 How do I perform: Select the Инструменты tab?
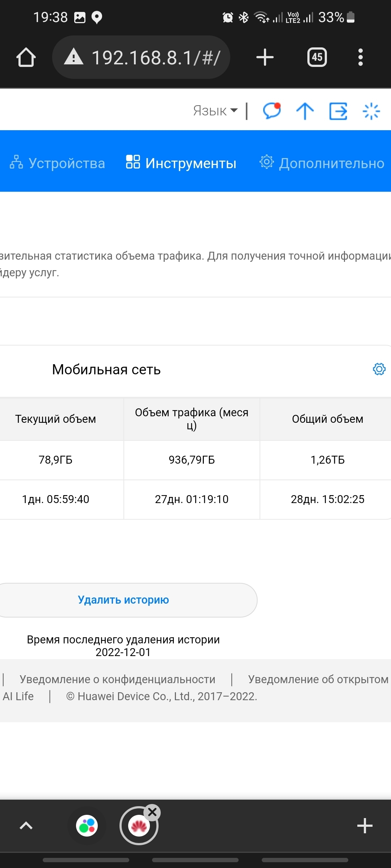(181, 163)
